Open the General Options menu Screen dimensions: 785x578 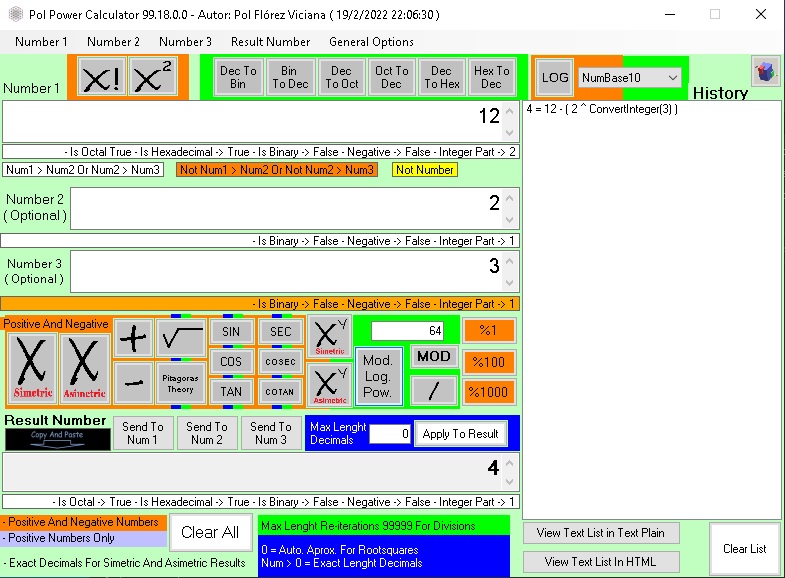[371, 42]
